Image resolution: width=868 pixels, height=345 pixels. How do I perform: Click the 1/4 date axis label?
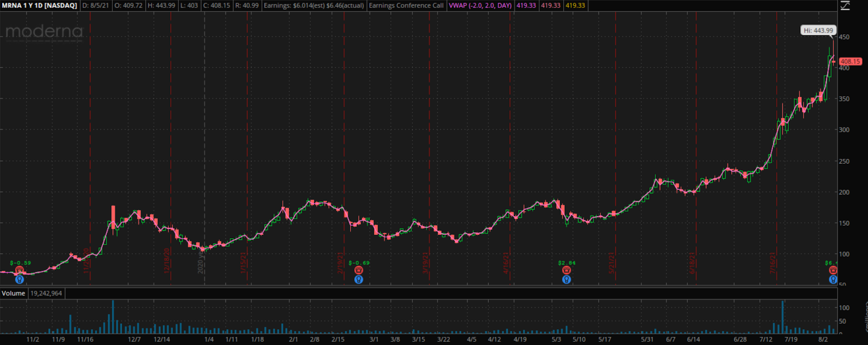point(209,340)
